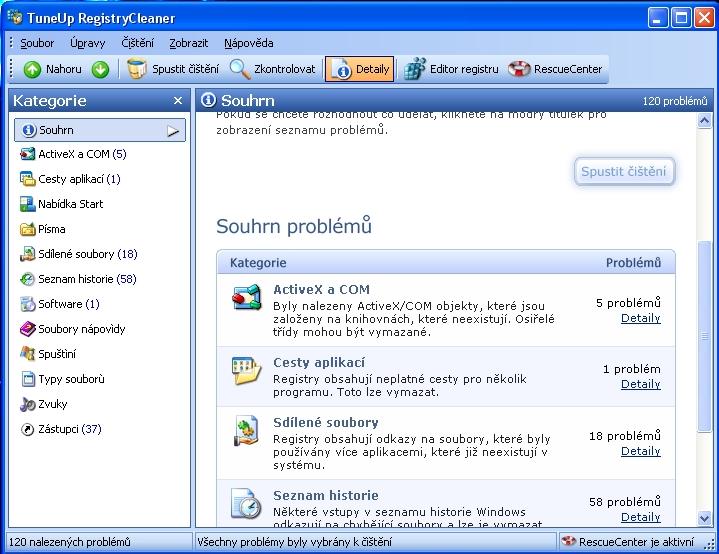Click '5 problémů' count text
Viewport: 719px width, 554px height.
(x=628, y=303)
